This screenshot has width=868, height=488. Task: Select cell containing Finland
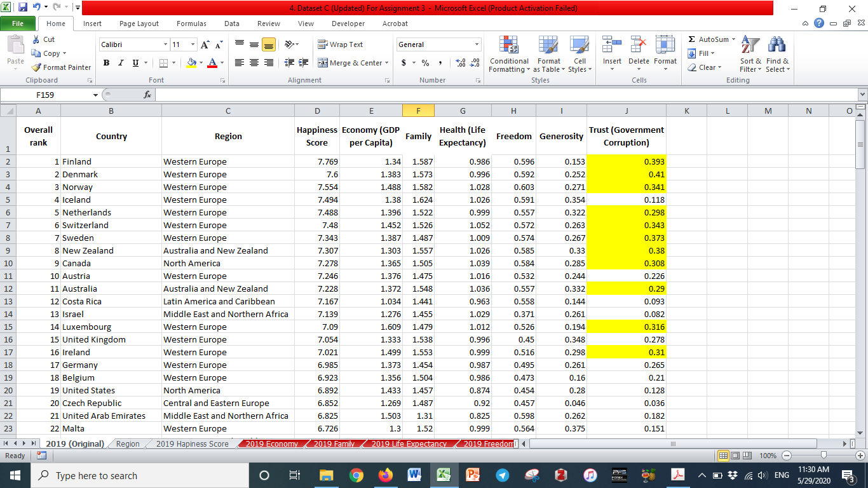[111, 161]
